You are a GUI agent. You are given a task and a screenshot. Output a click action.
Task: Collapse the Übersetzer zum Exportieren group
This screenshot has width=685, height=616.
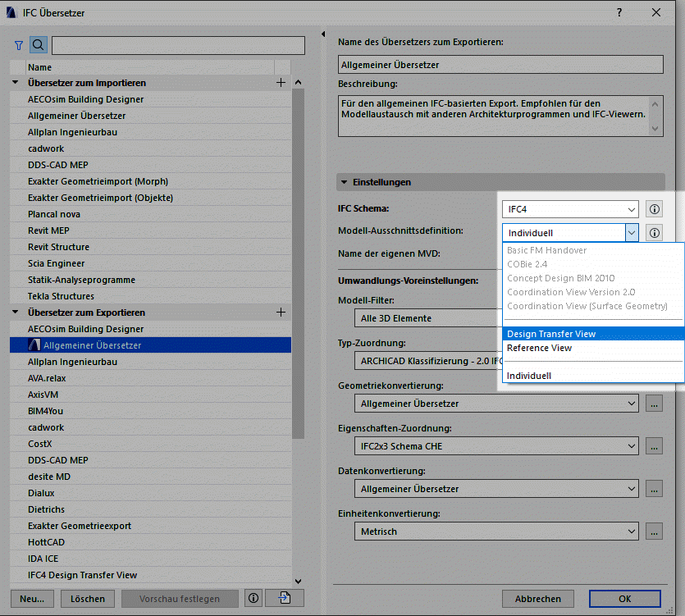click(x=16, y=313)
